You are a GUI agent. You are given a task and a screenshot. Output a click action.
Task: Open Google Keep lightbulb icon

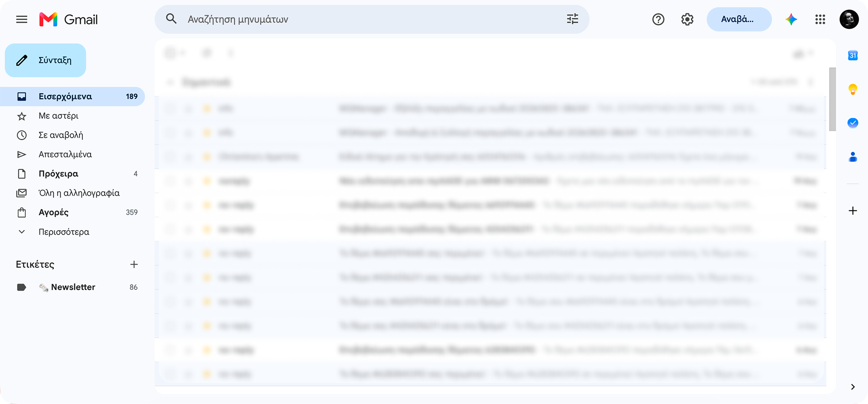click(853, 89)
